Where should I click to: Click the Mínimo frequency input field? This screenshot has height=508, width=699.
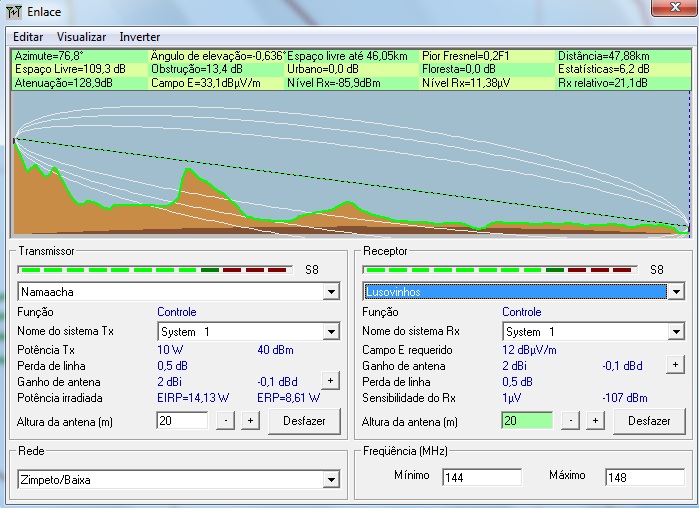[481, 477]
